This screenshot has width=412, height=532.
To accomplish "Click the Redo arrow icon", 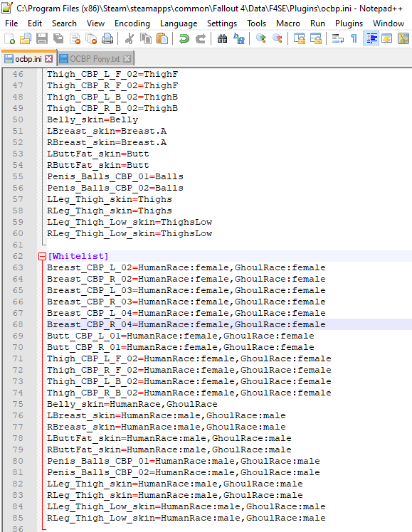I will pos(200,38).
